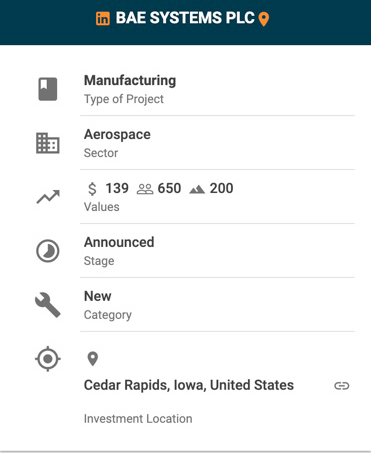Viewport: 371px width, 453px height.
Task: Click the gray pin above Cedar Rapids
Action: pyautogui.click(x=93, y=359)
